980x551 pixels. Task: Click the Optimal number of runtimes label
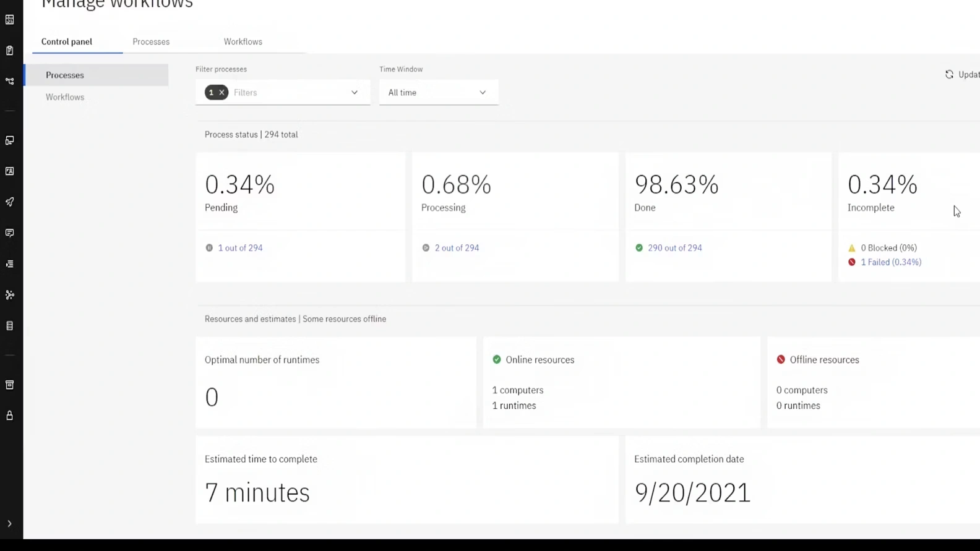[x=262, y=360]
